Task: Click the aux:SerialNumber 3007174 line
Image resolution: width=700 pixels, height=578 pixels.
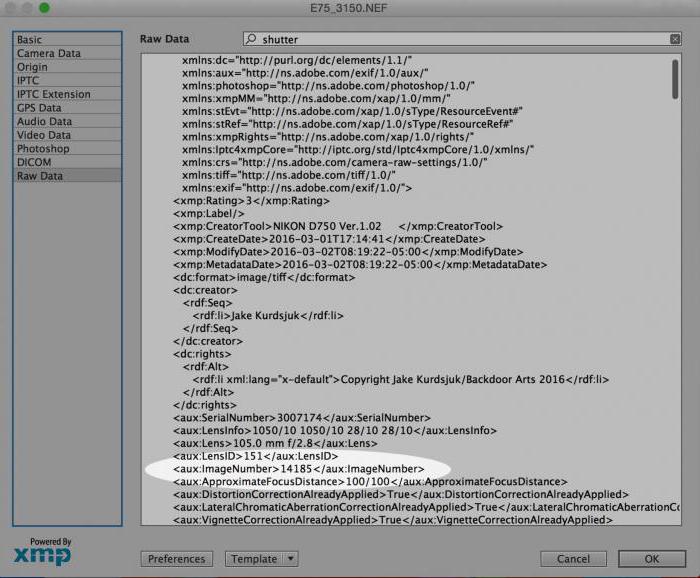Action: click(x=302, y=418)
